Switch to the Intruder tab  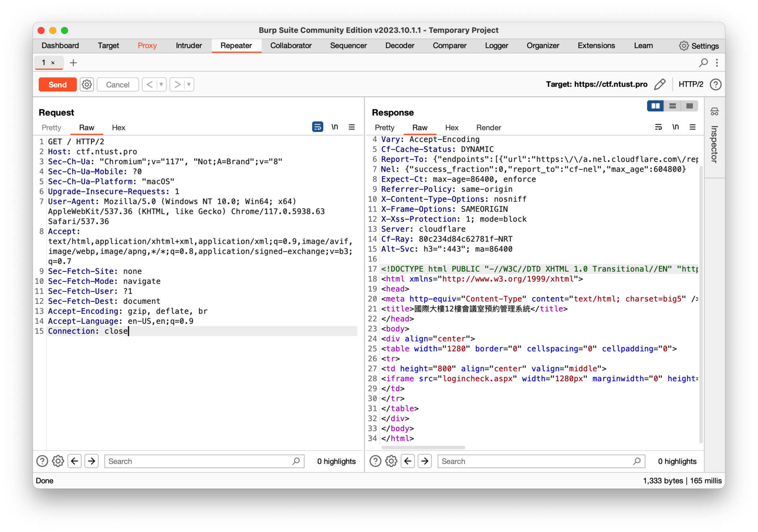tap(189, 46)
